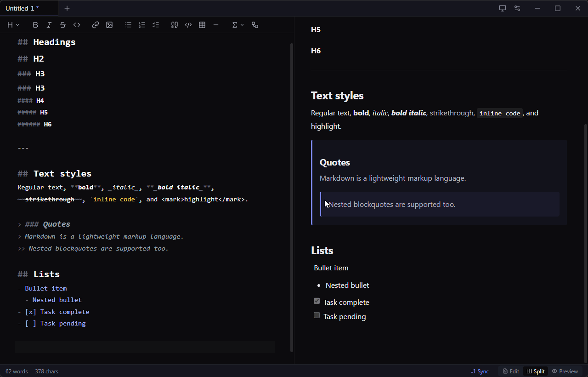588x377 pixels.
Task: Uncheck the Task complete checkbox in preview
Action: [317, 301]
